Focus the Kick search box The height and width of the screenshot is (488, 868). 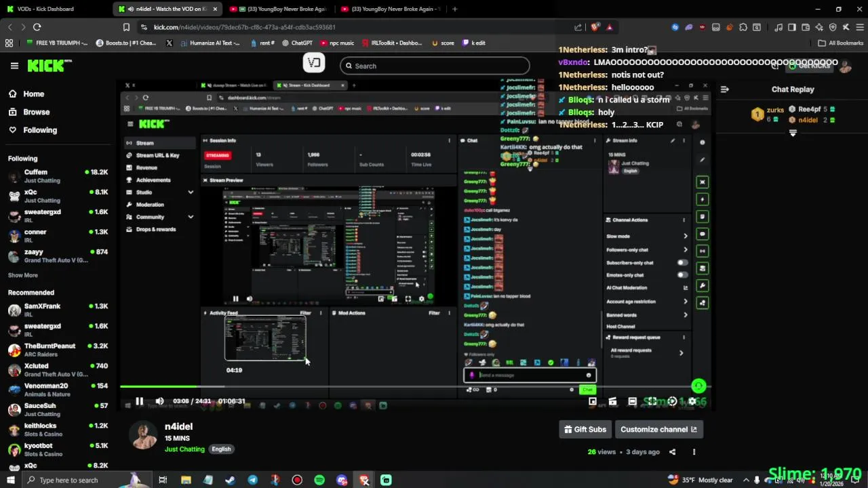coord(435,66)
